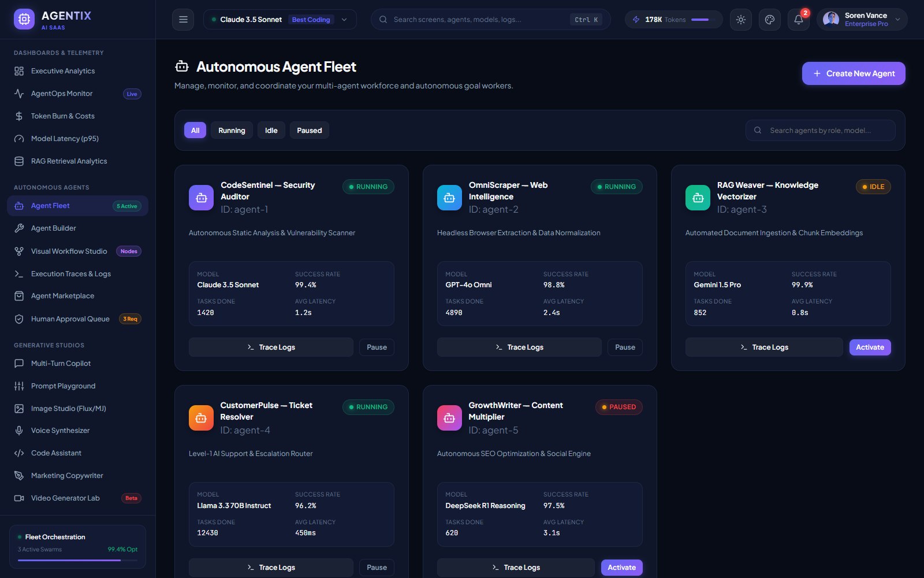The height and width of the screenshot is (578, 924).
Task: Open the color palette theme icon
Action: coord(770,20)
